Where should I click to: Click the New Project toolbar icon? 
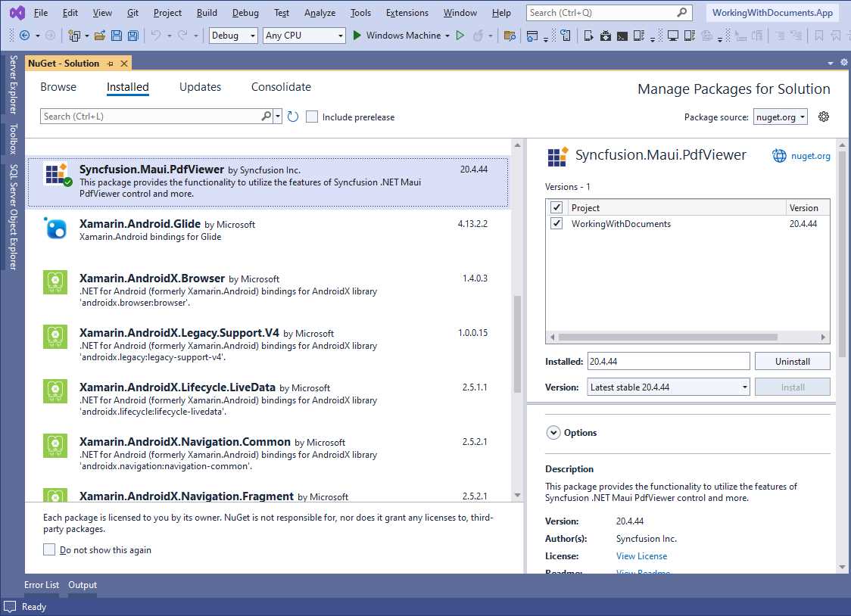click(73, 36)
